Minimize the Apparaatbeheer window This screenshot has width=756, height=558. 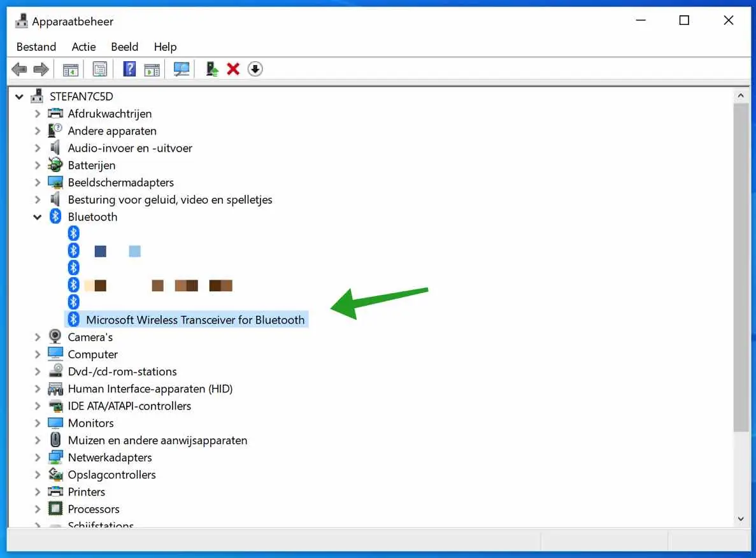click(x=640, y=20)
